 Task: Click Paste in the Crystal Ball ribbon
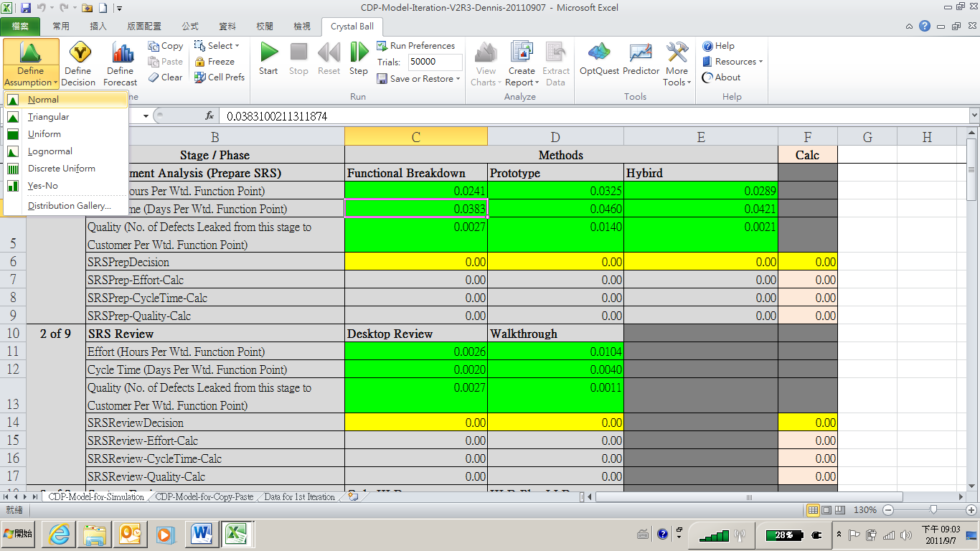[166, 62]
